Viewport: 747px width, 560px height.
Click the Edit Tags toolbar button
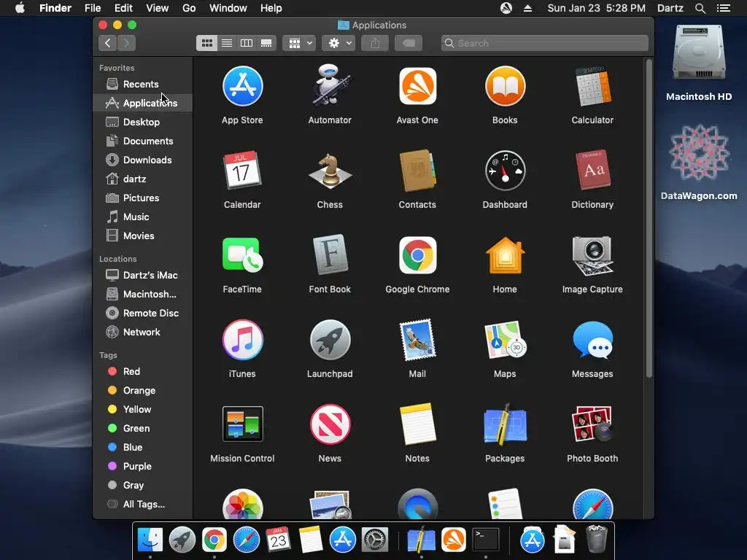tap(409, 43)
